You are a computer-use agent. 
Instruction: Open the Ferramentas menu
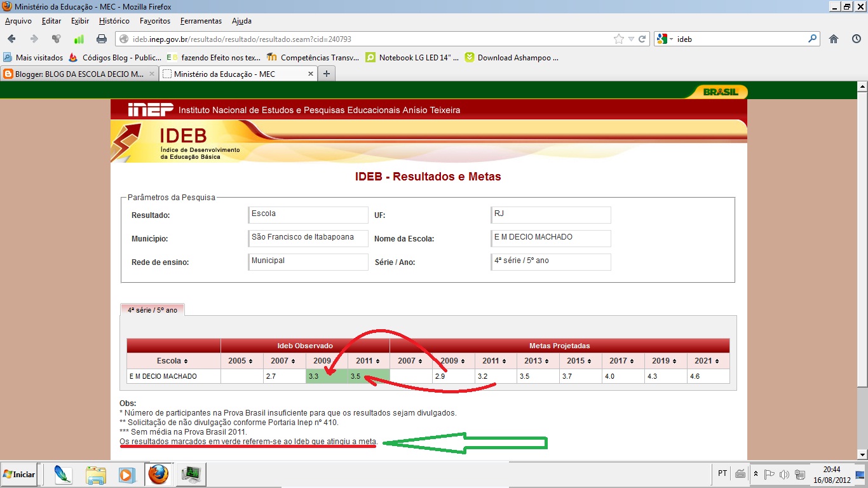click(201, 21)
